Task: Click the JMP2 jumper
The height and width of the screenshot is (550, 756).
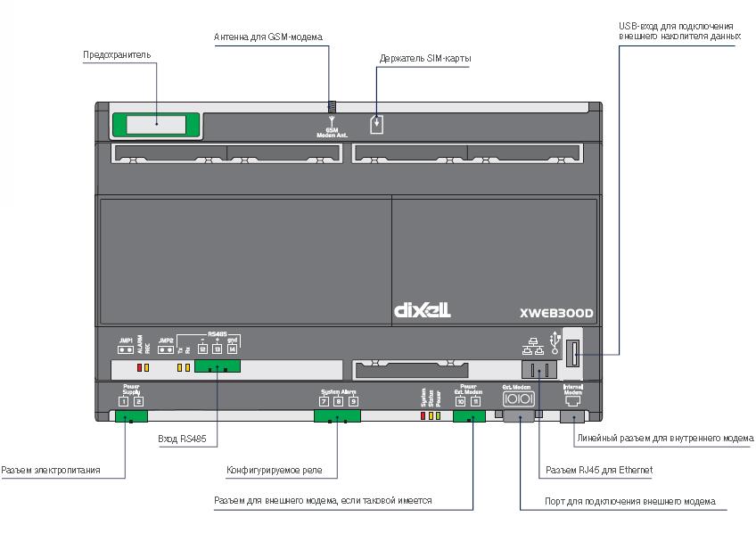Action: (166, 349)
